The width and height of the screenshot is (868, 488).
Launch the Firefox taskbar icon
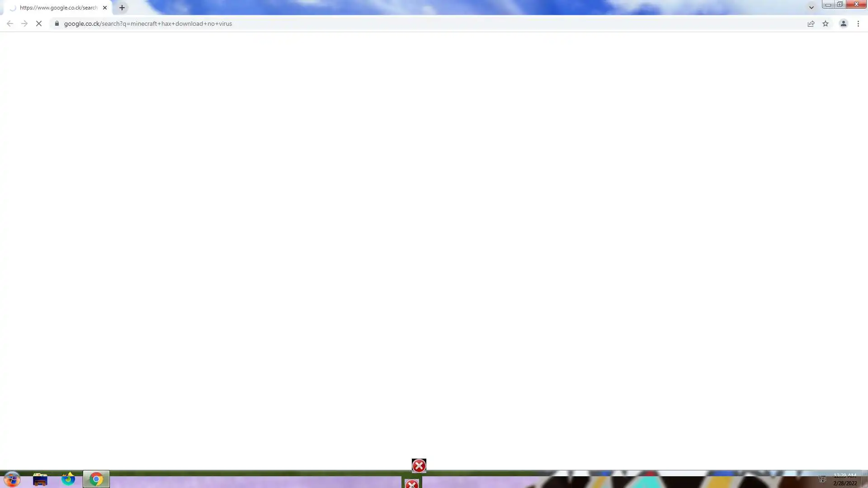pos(68,479)
